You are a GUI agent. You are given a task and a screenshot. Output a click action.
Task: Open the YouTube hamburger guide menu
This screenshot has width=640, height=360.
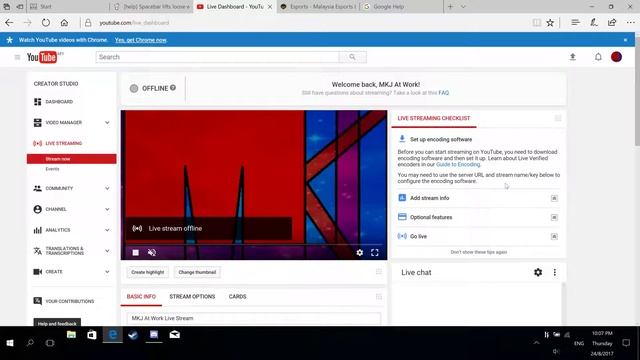17,57
